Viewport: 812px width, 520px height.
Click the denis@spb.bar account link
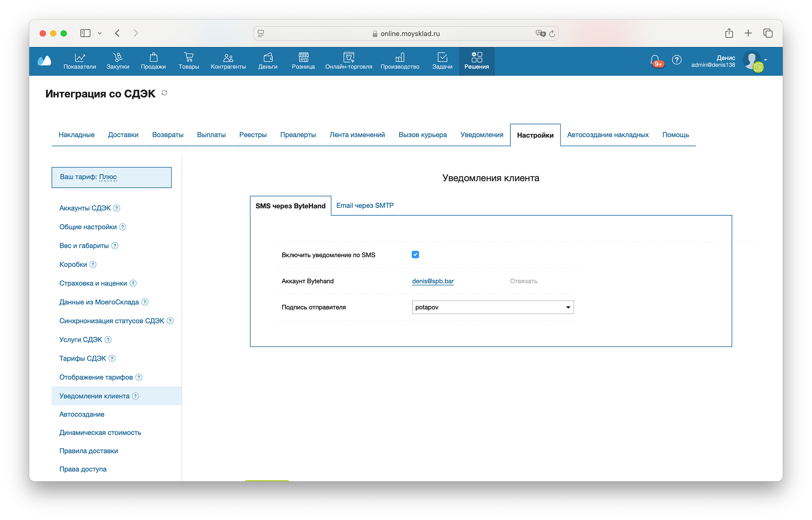pos(433,281)
